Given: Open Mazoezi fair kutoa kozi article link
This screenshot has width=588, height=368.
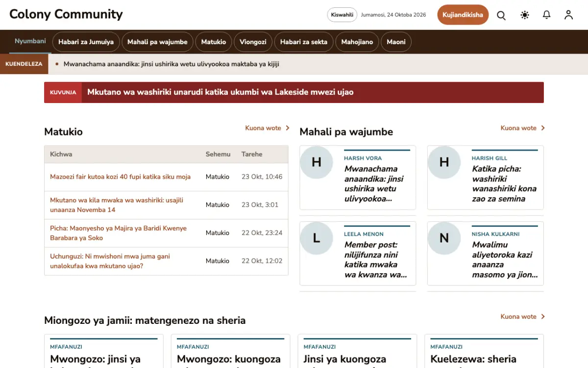Looking at the screenshot, I should 121,177.
